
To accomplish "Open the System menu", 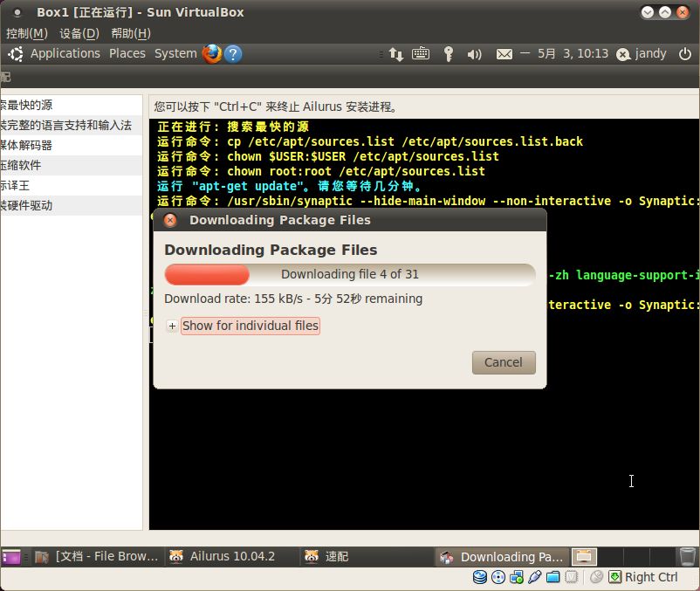I will tap(175, 53).
